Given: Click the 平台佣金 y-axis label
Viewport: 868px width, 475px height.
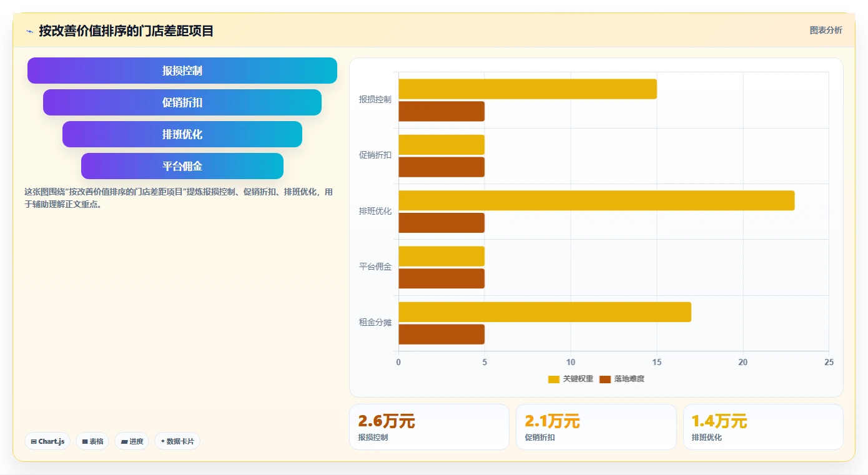Looking at the screenshot, I should click(375, 267).
